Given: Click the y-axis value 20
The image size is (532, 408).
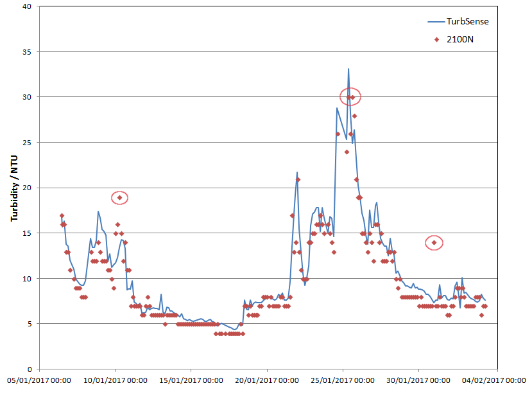Looking at the screenshot, I should point(28,188).
